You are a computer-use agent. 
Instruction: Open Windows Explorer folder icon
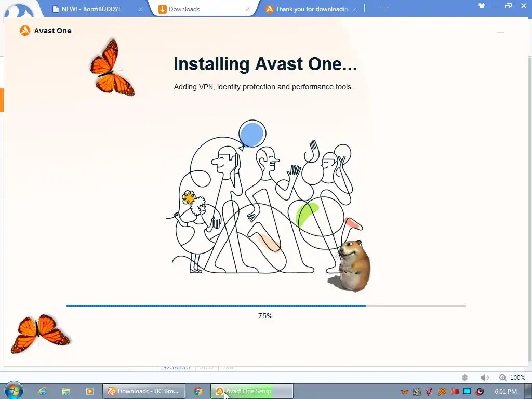click(66, 391)
